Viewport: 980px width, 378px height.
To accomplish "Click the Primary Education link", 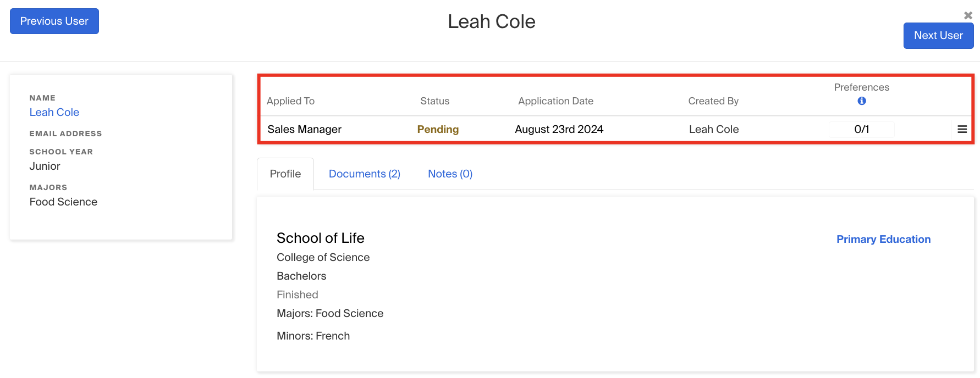I will click(883, 240).
